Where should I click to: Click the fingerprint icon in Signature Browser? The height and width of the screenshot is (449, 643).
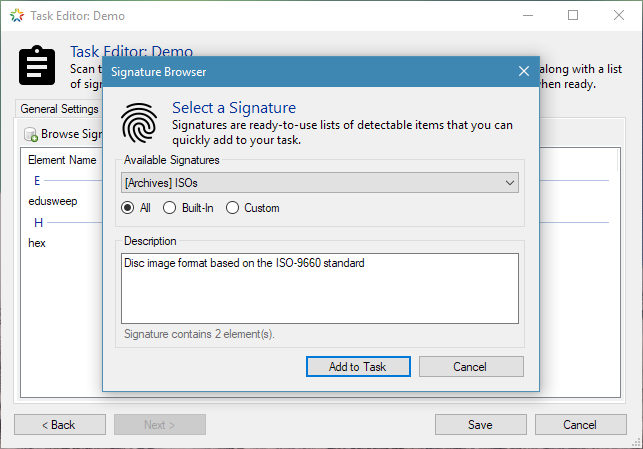tap(139, 123)
